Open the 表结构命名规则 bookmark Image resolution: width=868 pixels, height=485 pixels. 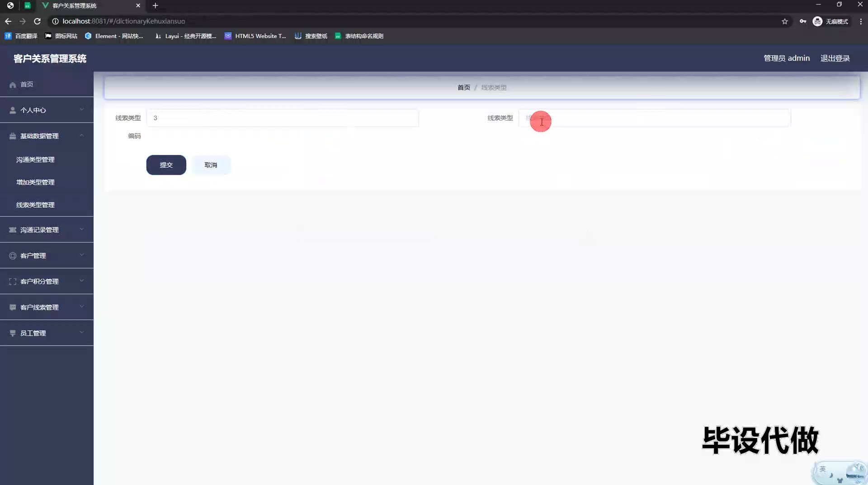pyautogui.click(x=359, y=36)
